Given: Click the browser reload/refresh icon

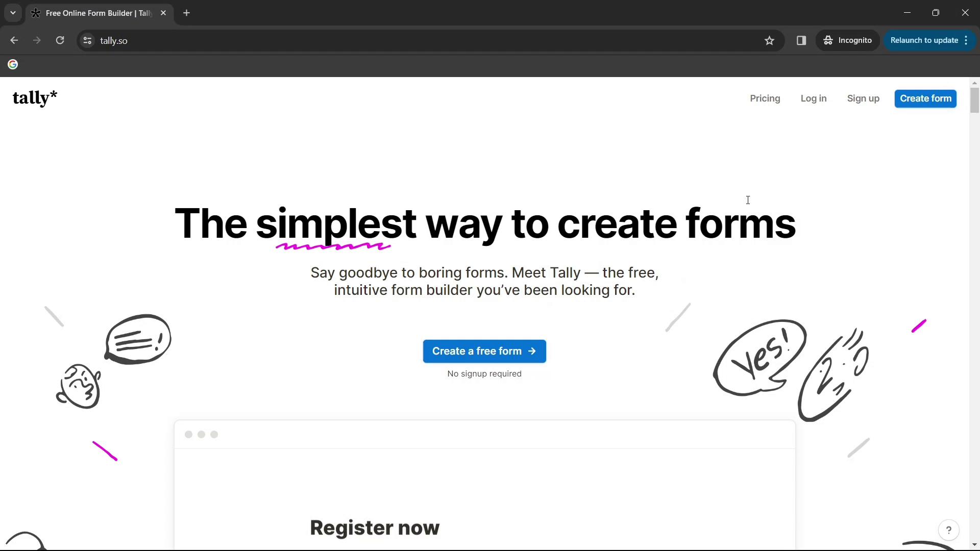Looking at the screenshot, I should 59,41.
